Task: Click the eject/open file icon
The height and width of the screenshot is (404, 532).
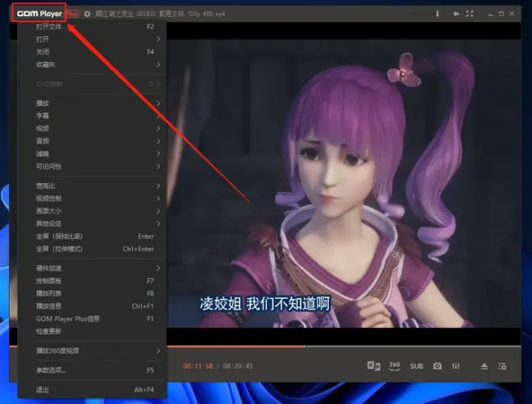Action: tap(484, 366)
